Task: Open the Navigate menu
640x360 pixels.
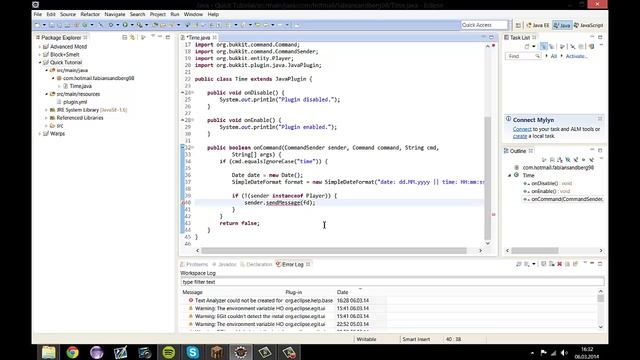Action: tap(115, 14)
